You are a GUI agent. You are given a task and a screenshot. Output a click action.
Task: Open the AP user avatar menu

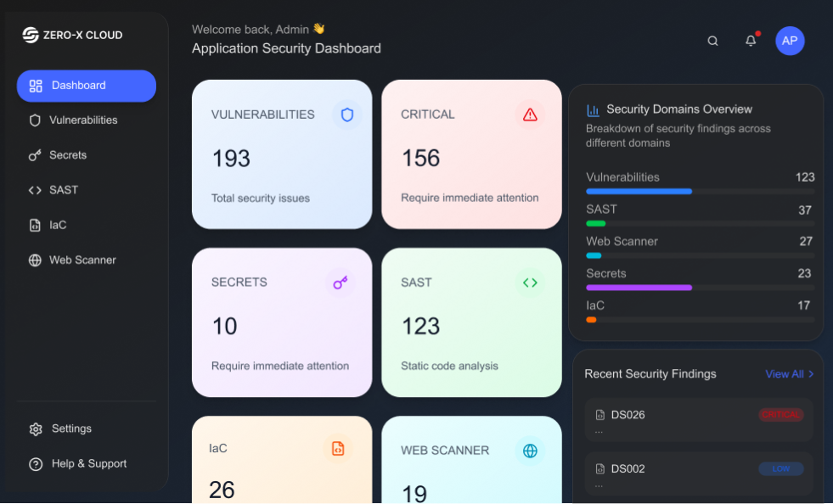coord(790,41)
